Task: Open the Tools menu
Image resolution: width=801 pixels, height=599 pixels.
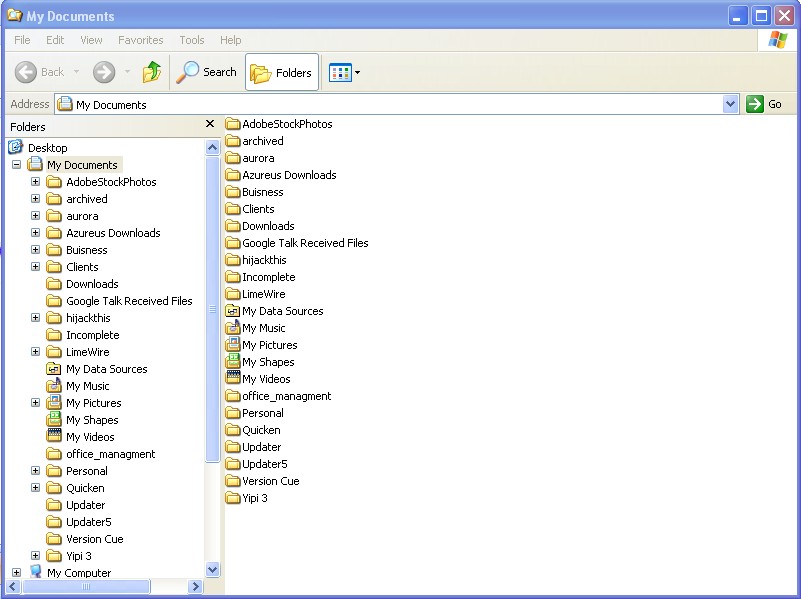Action: click(x=191, y=40)
